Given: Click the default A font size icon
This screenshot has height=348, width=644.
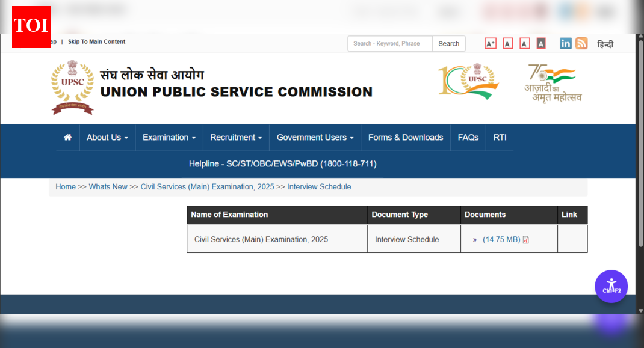Looking at the screenshot, I should pos(507,43).
